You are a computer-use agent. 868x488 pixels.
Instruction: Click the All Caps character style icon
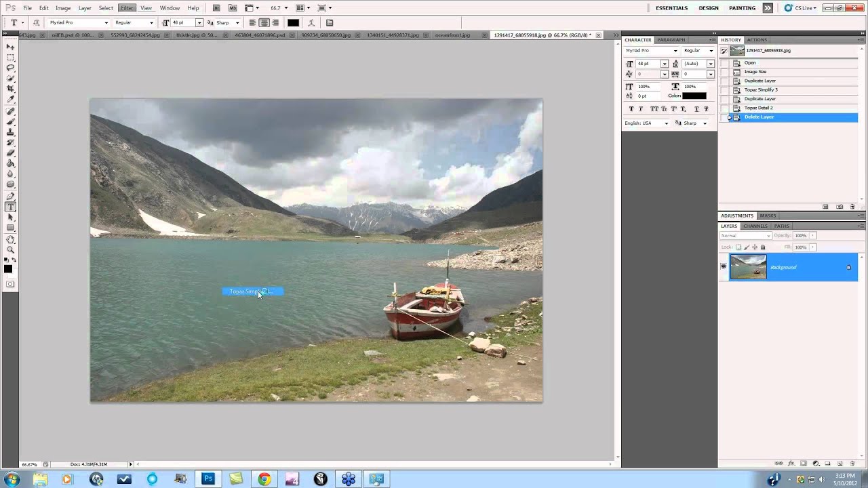point(654,108)
